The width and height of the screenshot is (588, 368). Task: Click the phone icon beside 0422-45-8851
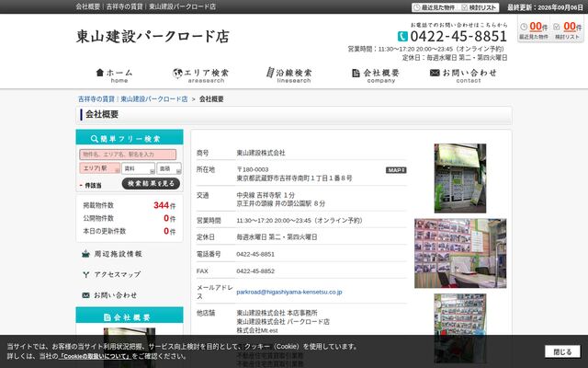coord(402,37)
